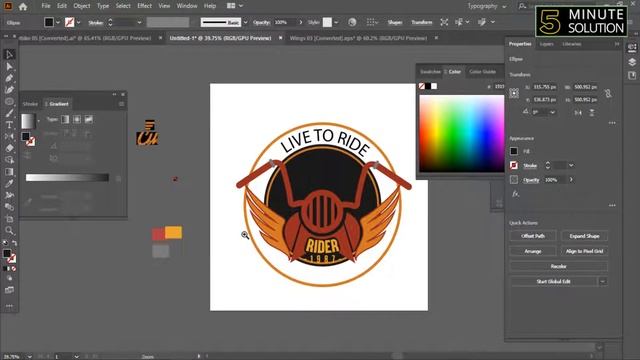
Task: Select the Gradient tool in toolbar
Action: pos(9,172)
